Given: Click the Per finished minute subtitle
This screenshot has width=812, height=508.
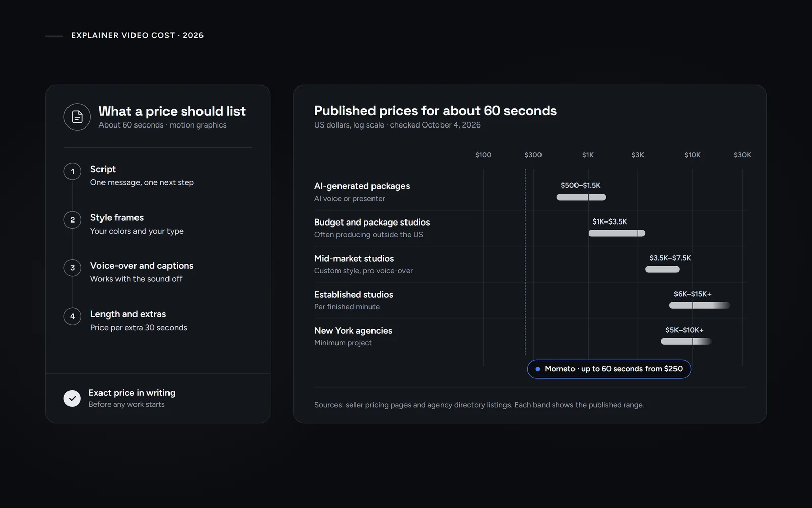Looking at the screenshot, I should pyautogui.click(x=347, y=307).
